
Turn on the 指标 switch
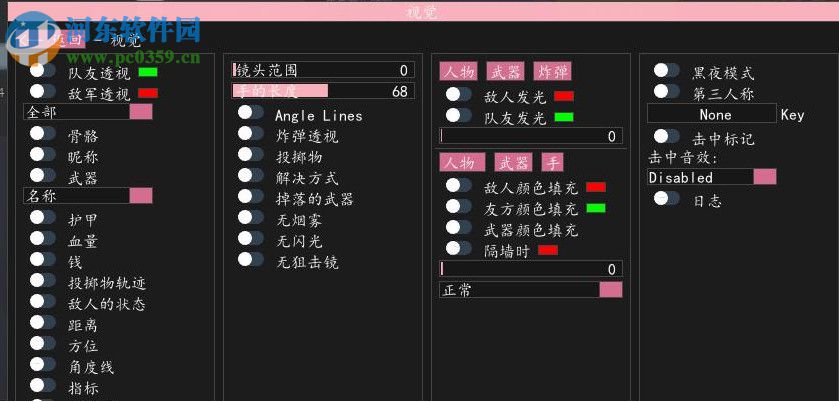(43, 385)
